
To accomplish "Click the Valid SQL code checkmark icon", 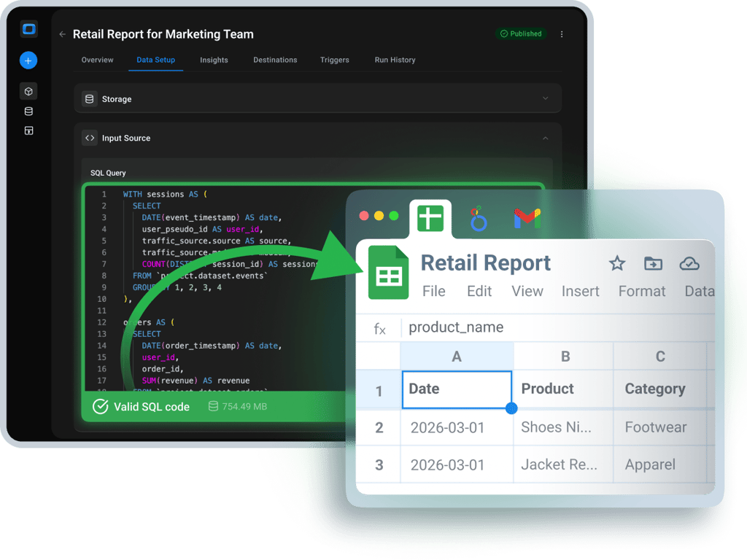I will [x=100, y=407].
